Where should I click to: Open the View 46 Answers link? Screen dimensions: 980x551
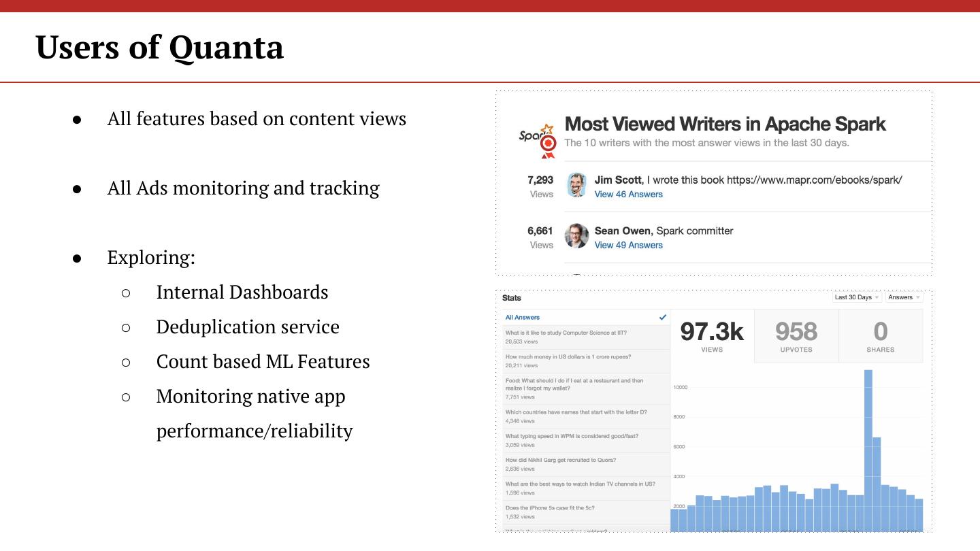[628, 195]
